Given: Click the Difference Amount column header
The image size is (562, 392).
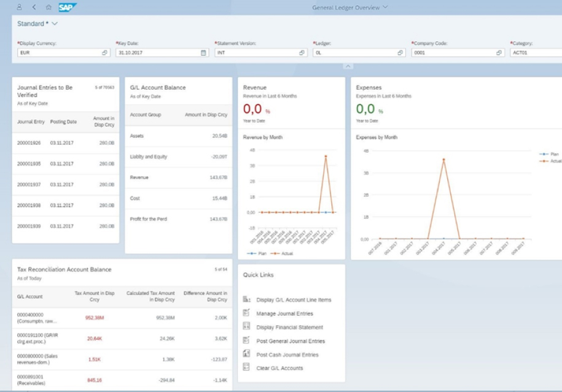Looking at the screenshot, I should point(205,296).
